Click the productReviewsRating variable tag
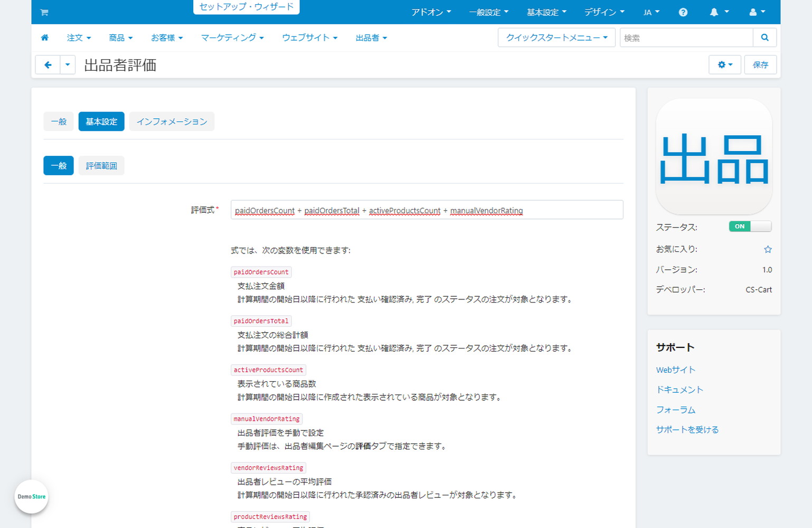The width and height of the screenshot is (812, 528). 270,517
